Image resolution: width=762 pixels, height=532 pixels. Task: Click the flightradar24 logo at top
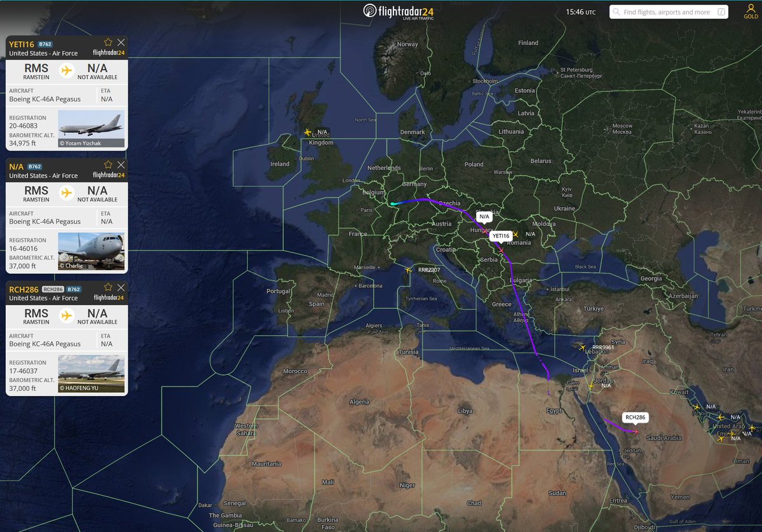coord(398,11)
